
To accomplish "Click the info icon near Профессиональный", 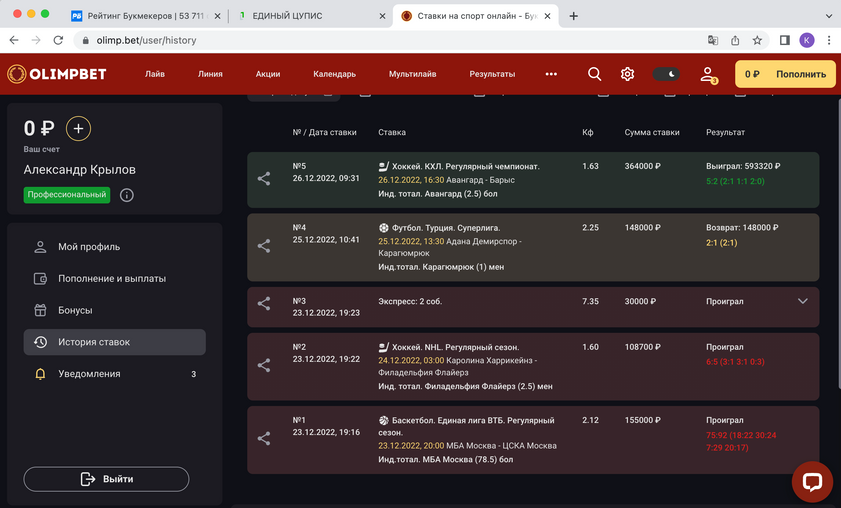I will [x=127, y=195].
